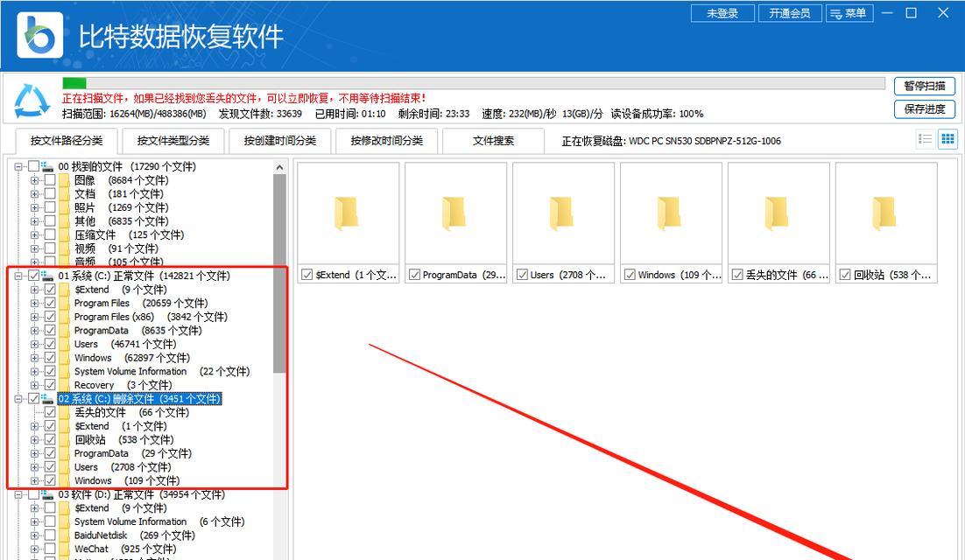The width and height of the screenshot is (965, 560).
Task: Expand the 照片 (1269 个文件) node
Action: pyautogui.click(x=34, y=207)
